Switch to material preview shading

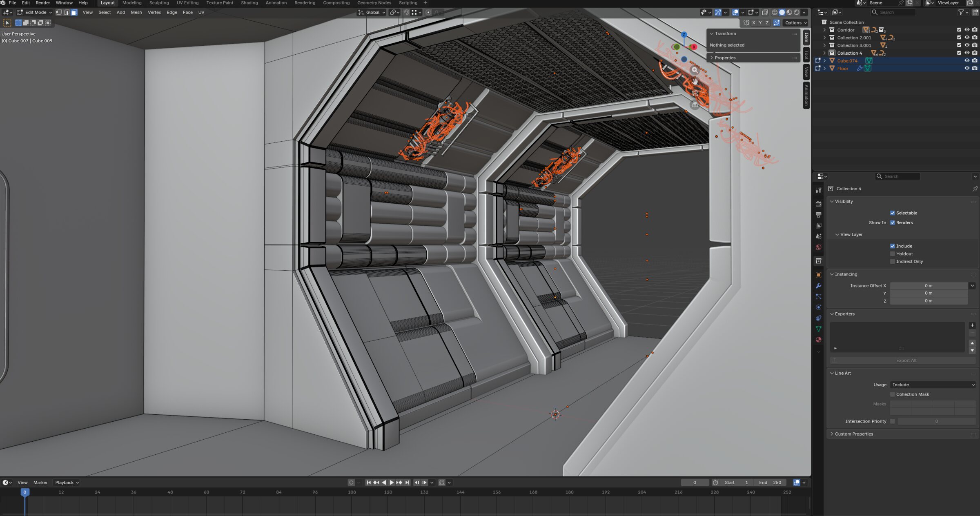[789, 12]
